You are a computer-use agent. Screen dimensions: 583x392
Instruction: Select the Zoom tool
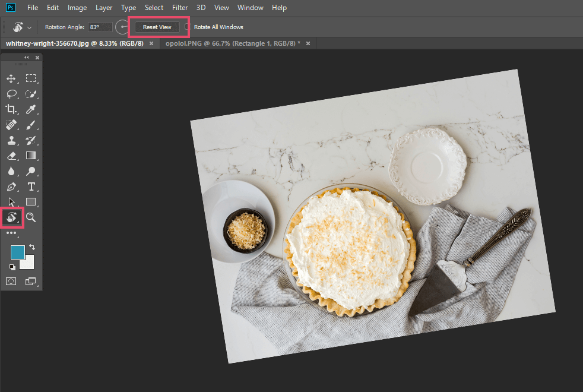(x=31, y=217)
